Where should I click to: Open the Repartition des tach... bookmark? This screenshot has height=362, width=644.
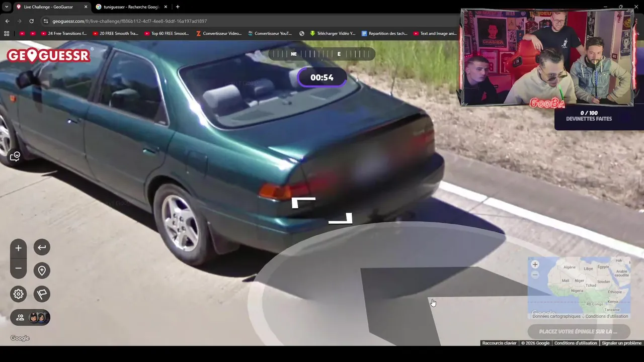(x=384, y=34)
